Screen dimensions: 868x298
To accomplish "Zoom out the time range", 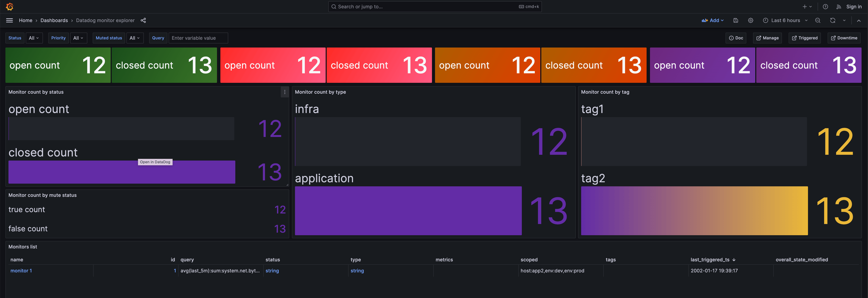I will coord(818,20).
